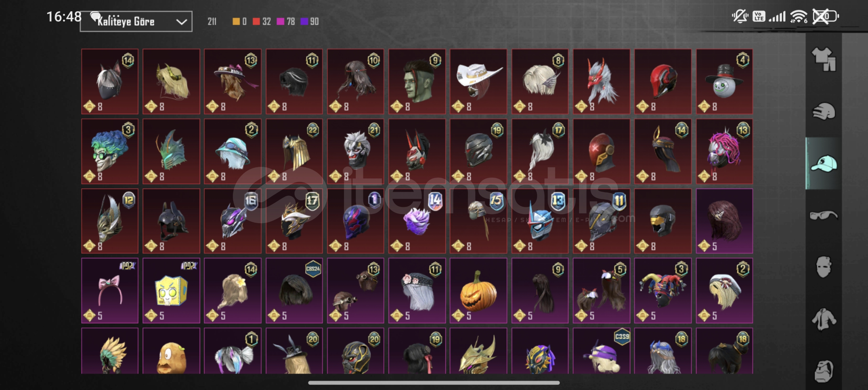Open the face mask category icon
Image resolution: width=868 pixels, height=390 pixels.
point(824,267)
